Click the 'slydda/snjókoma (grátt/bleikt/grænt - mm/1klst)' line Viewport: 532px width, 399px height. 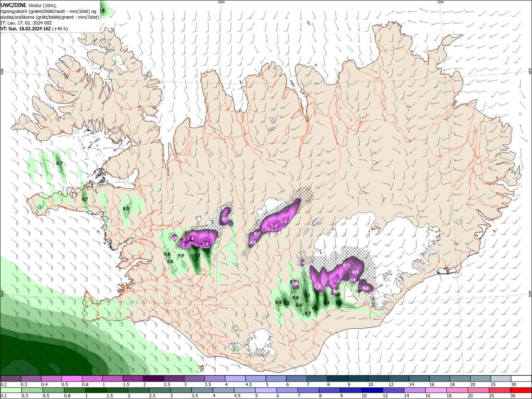(x=49, y=17)
